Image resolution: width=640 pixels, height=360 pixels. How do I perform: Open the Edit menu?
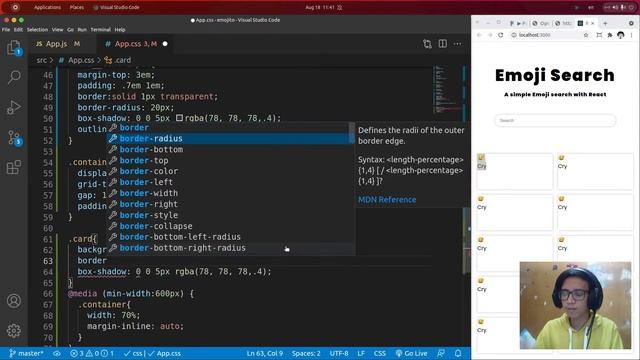click(x=18, y=30)
